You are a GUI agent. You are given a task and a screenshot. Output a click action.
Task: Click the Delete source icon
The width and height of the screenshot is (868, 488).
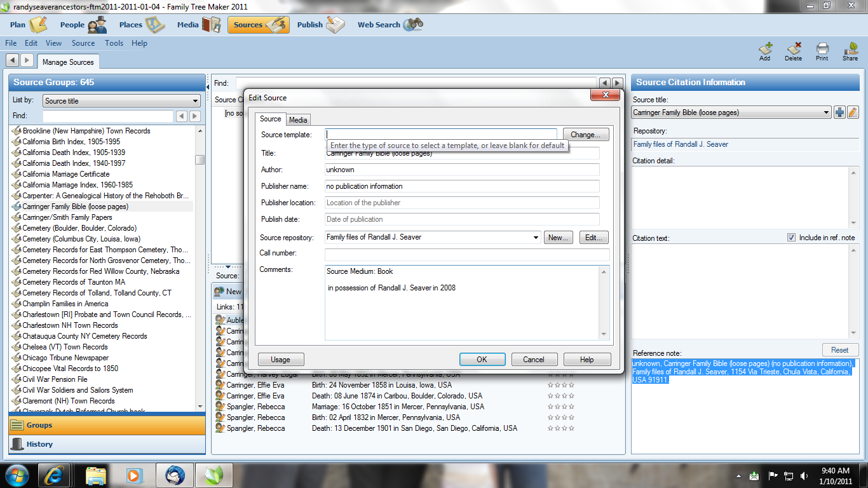(x=793, y=52)
